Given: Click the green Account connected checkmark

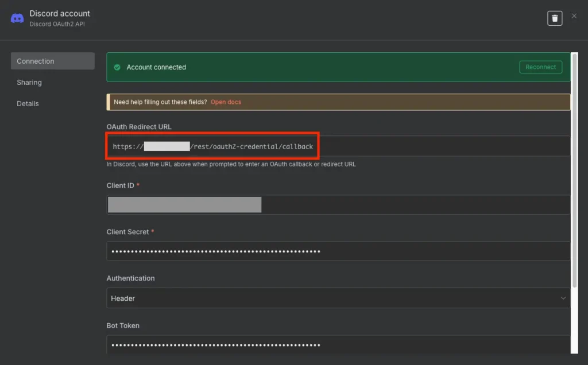Looking at the screenshot, I should coord(117,67).
